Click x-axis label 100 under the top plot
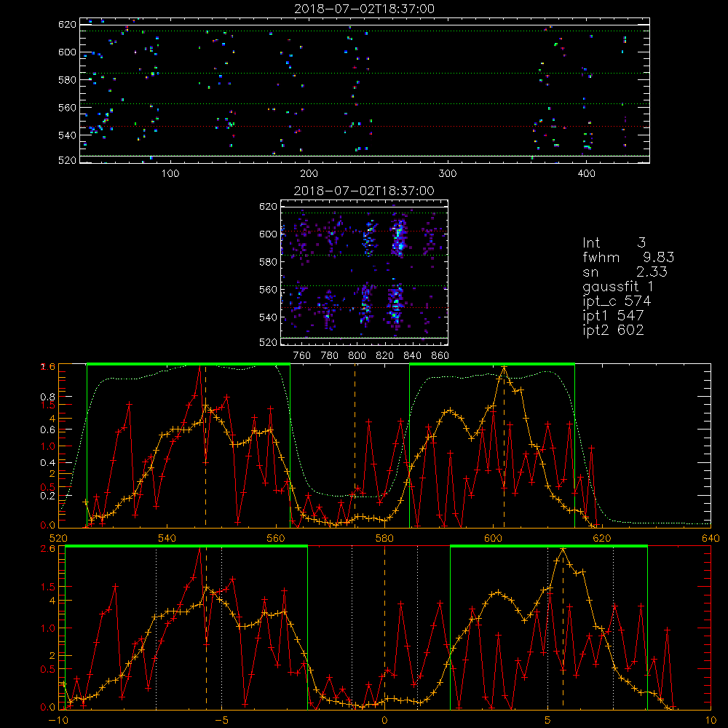 coord(170,174)
